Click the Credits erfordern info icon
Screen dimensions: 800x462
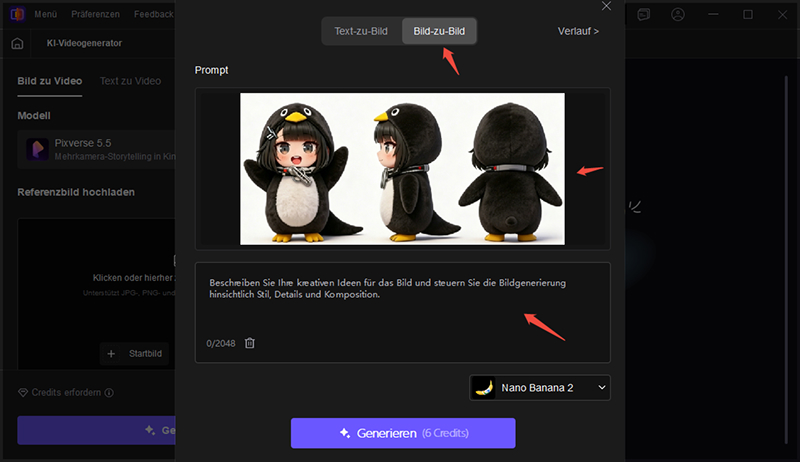pos(109,393)
